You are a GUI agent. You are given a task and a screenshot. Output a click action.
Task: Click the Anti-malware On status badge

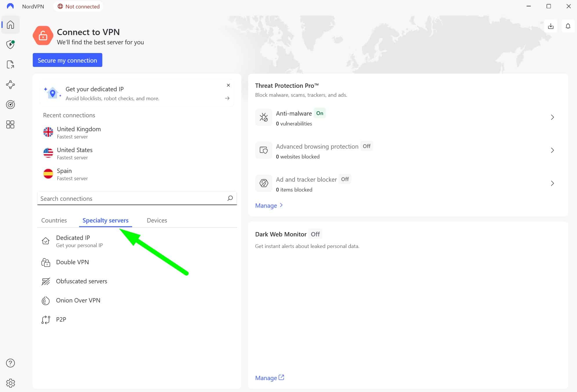point(320,113)
